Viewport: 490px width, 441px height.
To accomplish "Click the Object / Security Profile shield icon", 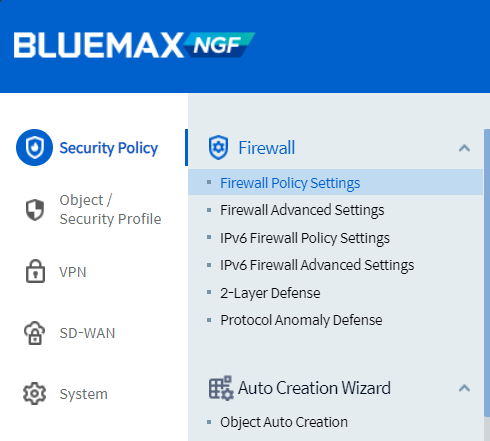I will pyautogui.click(x=35, y=210).
